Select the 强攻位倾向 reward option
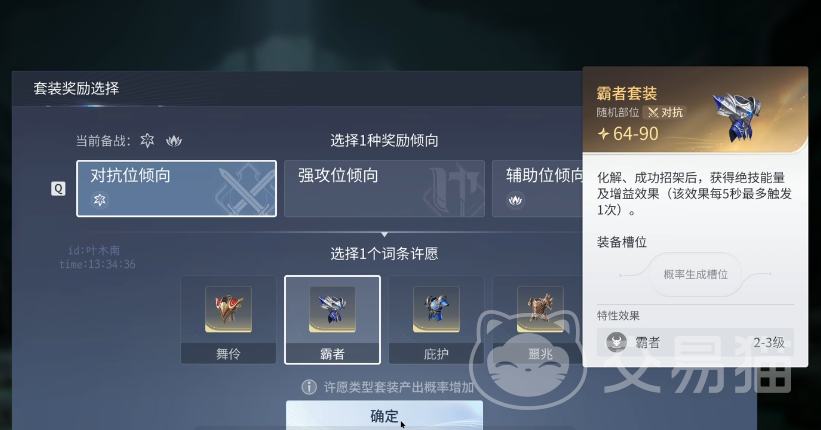This screenshot has height=430, width=821. click(384, 189)
